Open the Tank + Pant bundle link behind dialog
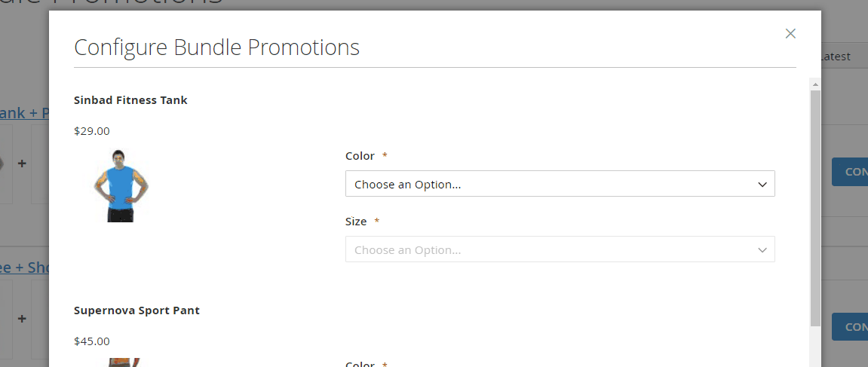 (x=24, y=113)
